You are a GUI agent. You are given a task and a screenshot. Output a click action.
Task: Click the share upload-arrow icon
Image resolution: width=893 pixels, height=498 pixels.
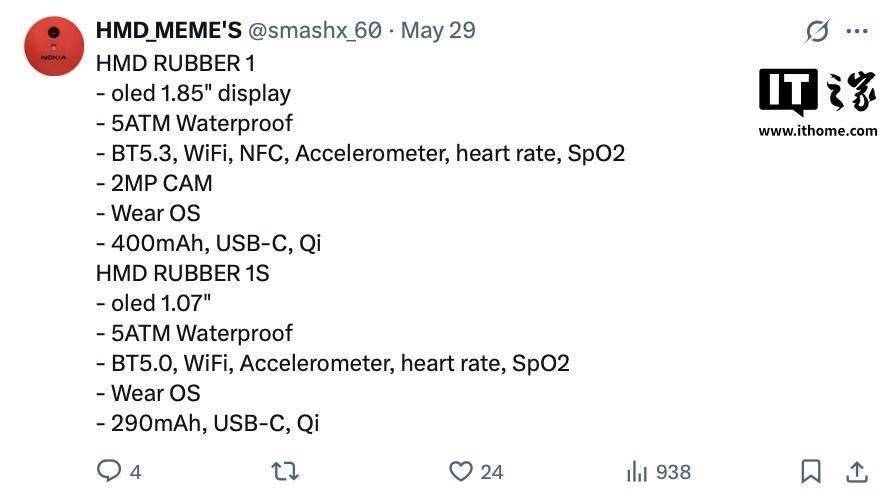pyautogui.click(x=857, y=471)
